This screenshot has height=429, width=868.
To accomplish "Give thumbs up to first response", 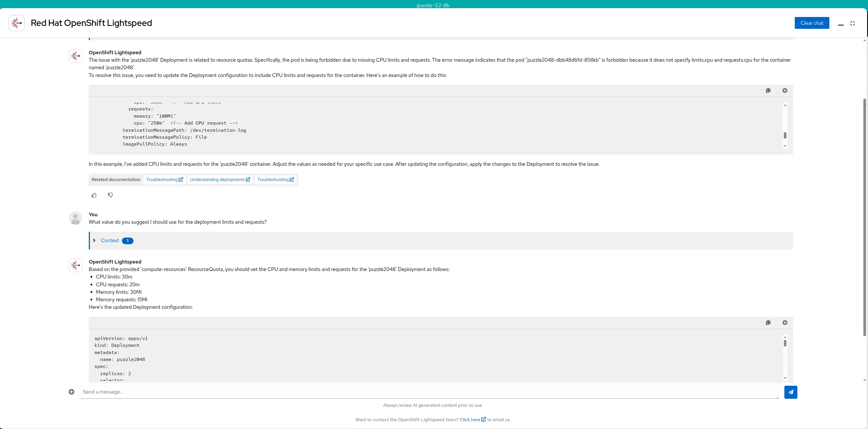I will [94, 195].
